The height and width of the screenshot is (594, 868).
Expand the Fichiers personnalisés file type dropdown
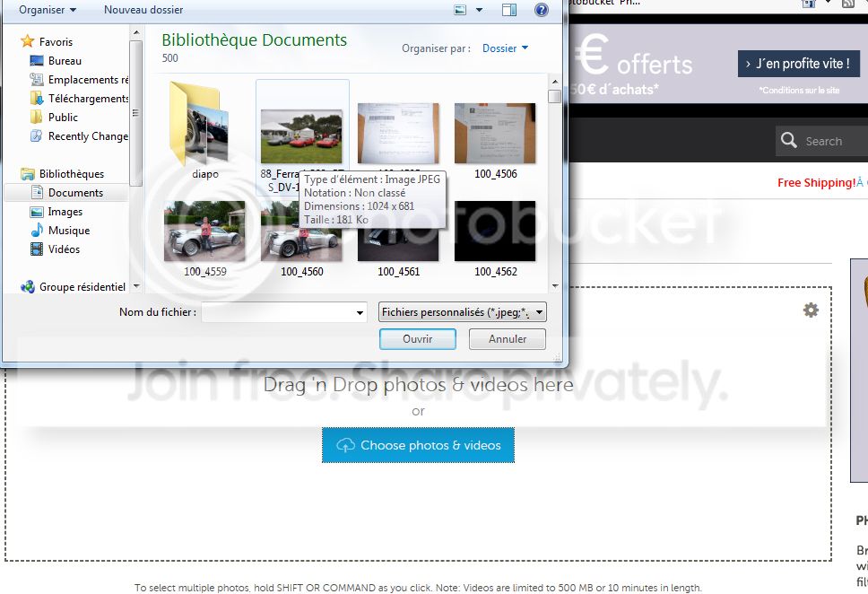(x=463, y=312)
